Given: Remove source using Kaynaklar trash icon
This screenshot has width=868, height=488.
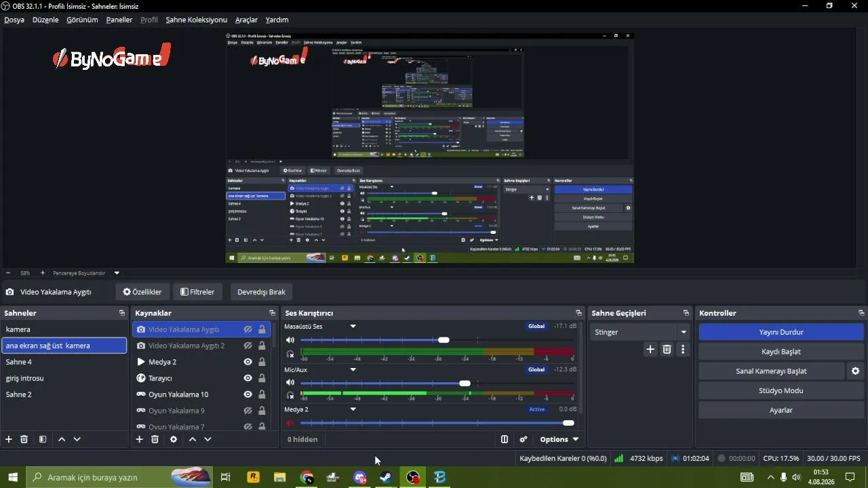Looking at the screenshot, I should coord(155,439).
